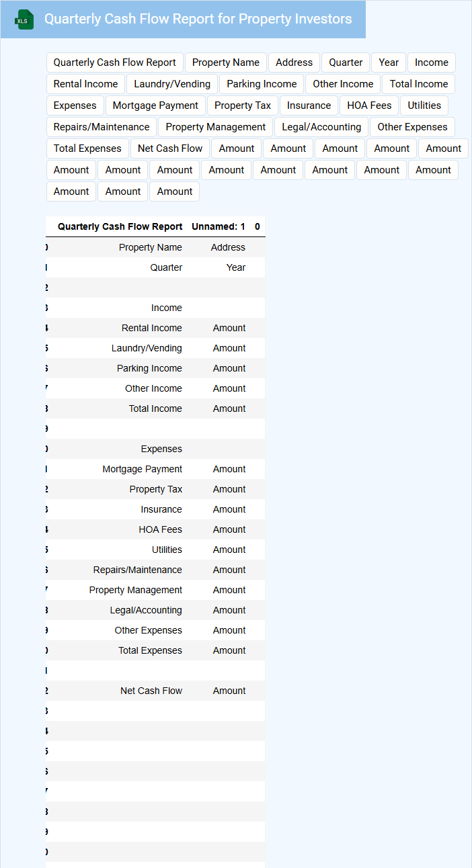Click the Expenses tag chip
472x868 pixels.
(75, 105)
